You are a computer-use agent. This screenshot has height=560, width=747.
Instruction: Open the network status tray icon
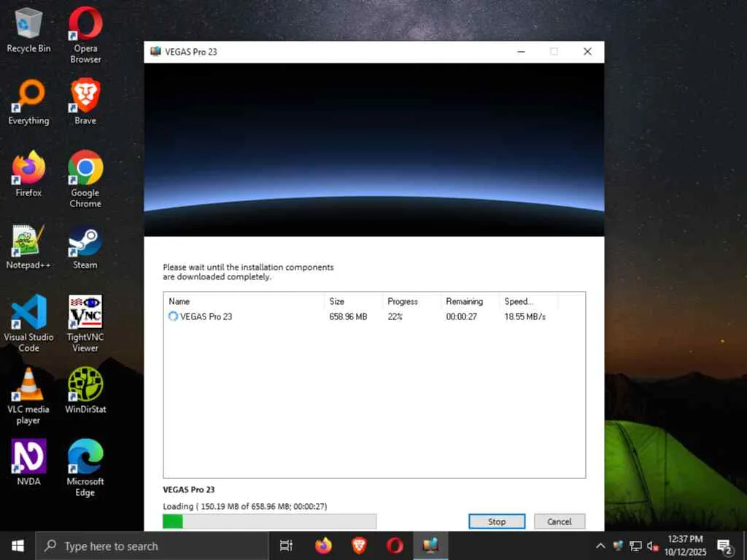point(635,545)
